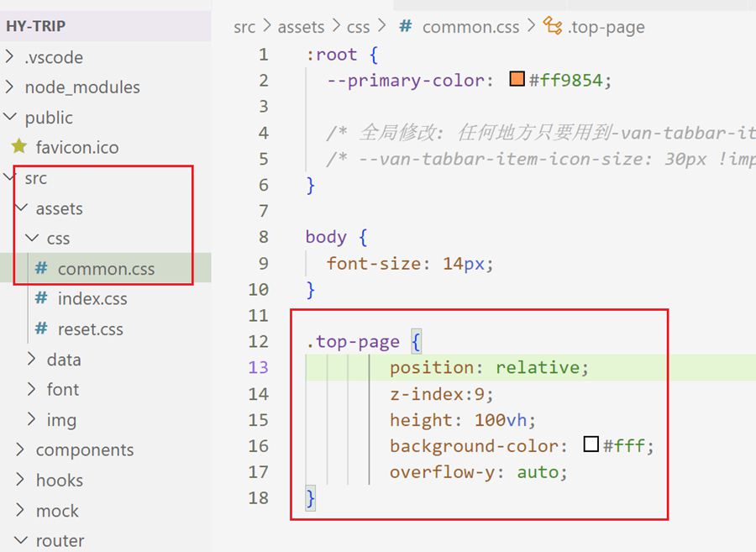This screenshot has height=552, width=756.
Task: Click the hash icon beside index.css
Action: [41, 298]
